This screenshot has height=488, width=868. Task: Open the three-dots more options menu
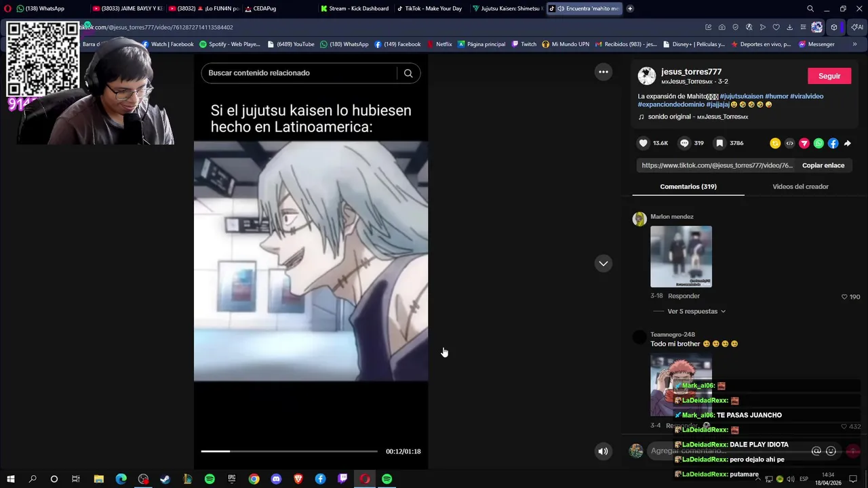(603, 72)
